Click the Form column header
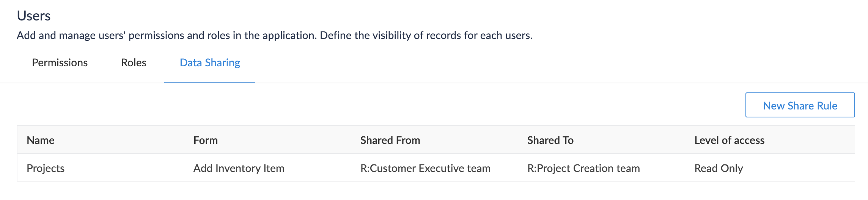Image resolution: width=868 pixels, height=200 pixels. tap(205, 140)
